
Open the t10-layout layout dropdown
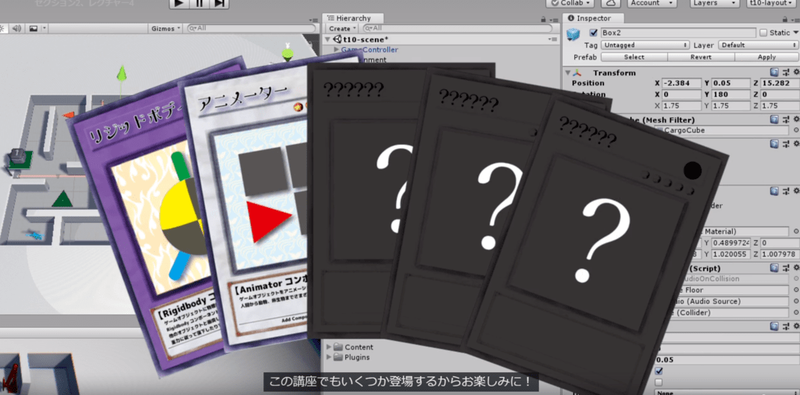tap(771, 3)
